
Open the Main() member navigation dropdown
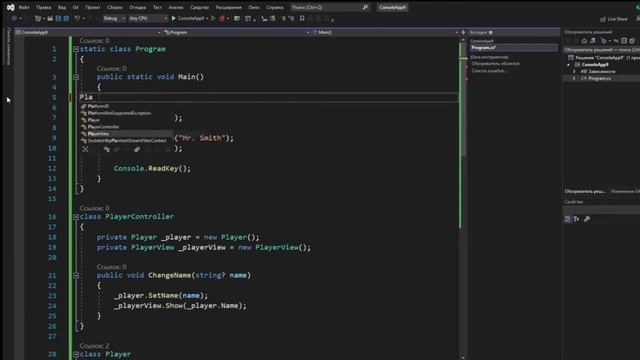385,32
